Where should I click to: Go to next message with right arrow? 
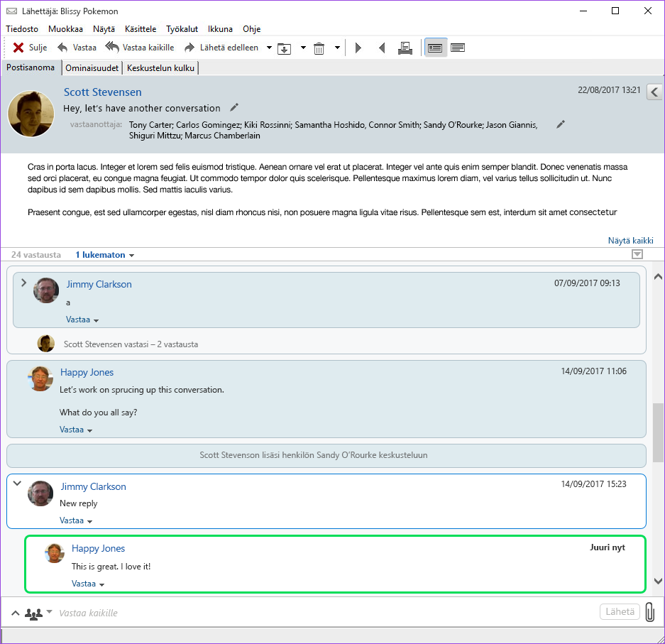pos(358,48)
